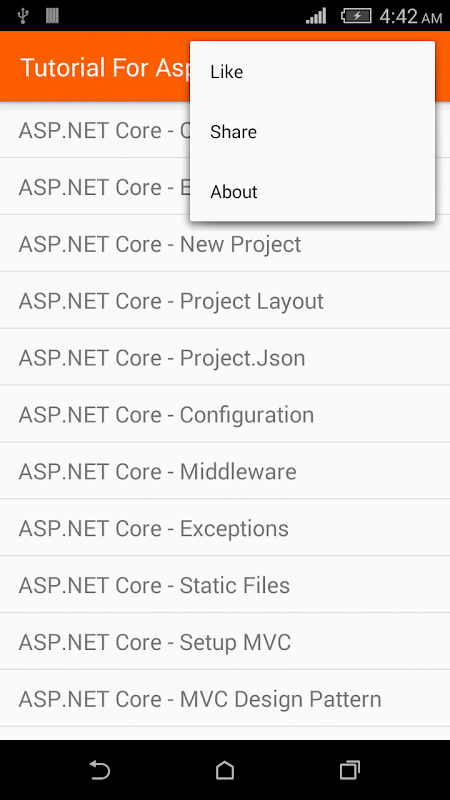Select ASP.NET Core - Middleware entry

(x=225, y=471)
